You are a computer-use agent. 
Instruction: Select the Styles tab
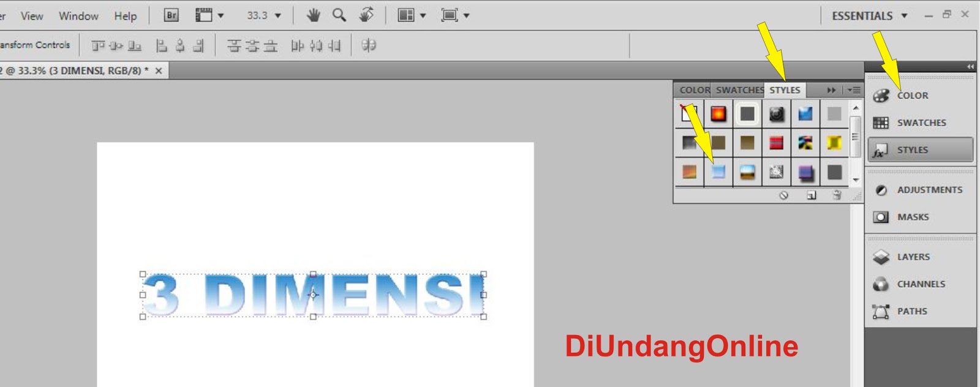pyautogui.click(x=785, y=90)
